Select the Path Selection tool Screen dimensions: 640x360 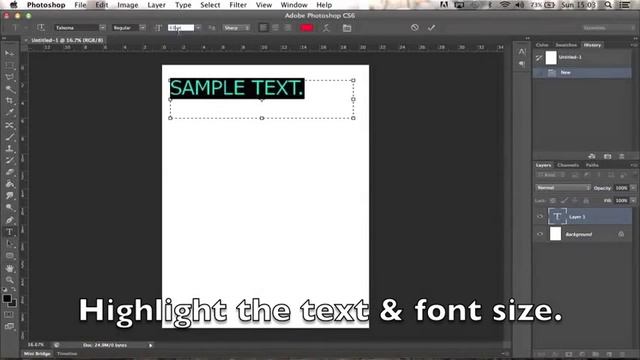(x=9, y=244)
